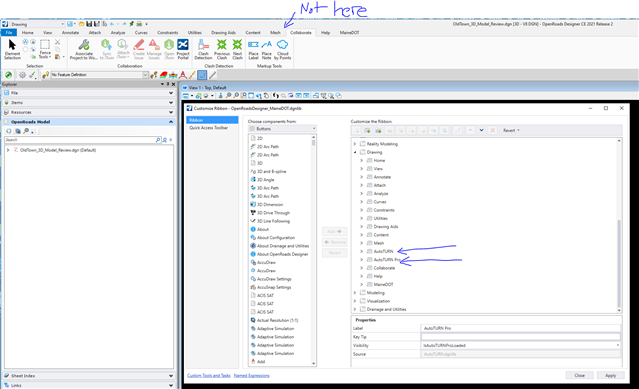Expand Drainage and Utilities node
The height and width of the screenshot is (389, 639).
click(x=355, y=309)
